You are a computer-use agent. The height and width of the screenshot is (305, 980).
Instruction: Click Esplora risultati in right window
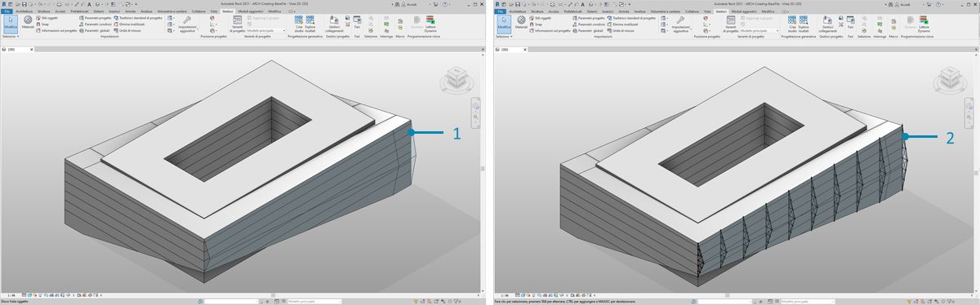[804, 24]
